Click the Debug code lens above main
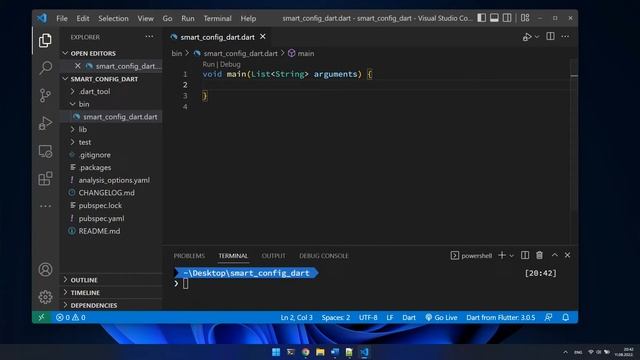The image size is (640, 360). click(230, 64)
